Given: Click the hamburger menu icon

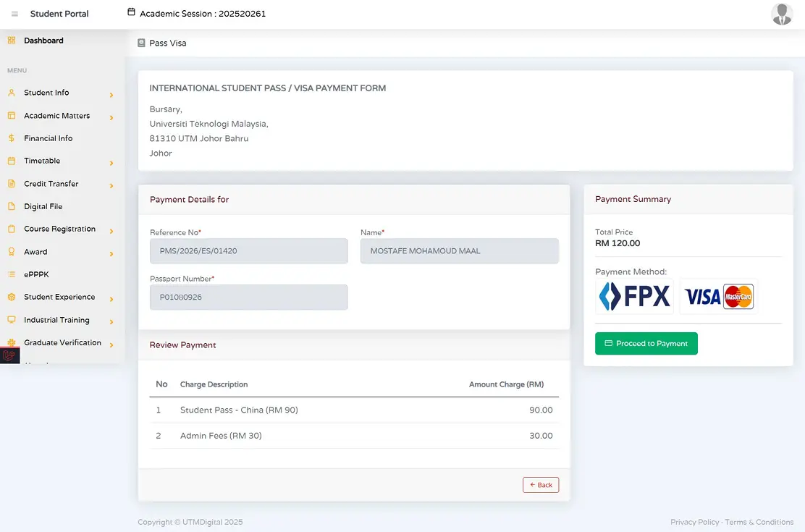Looking at the screenshot, I should (14, 14).
